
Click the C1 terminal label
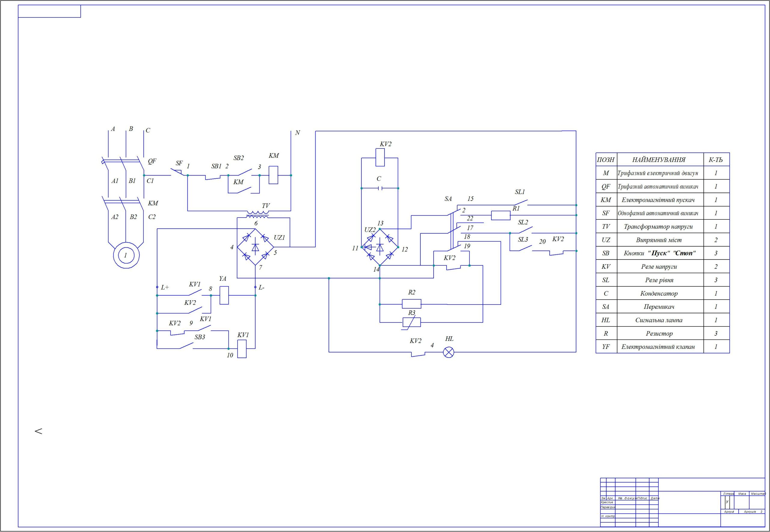[x=150, y=181]
